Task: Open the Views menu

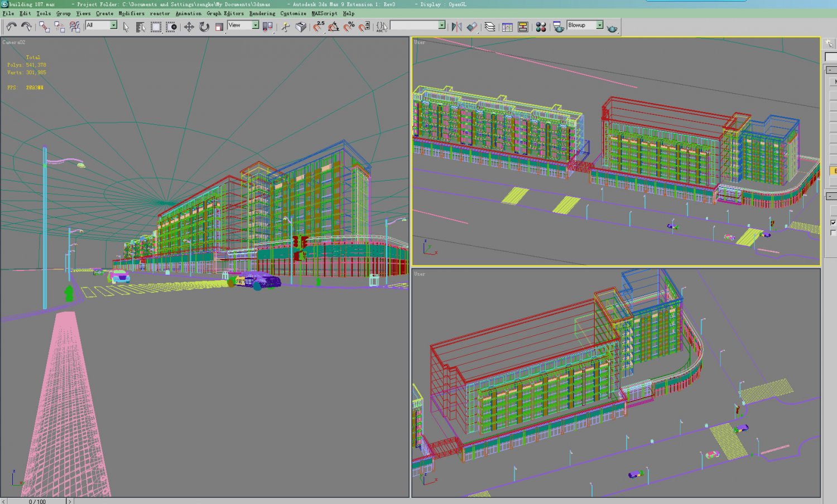Action: tap(83, 13)
